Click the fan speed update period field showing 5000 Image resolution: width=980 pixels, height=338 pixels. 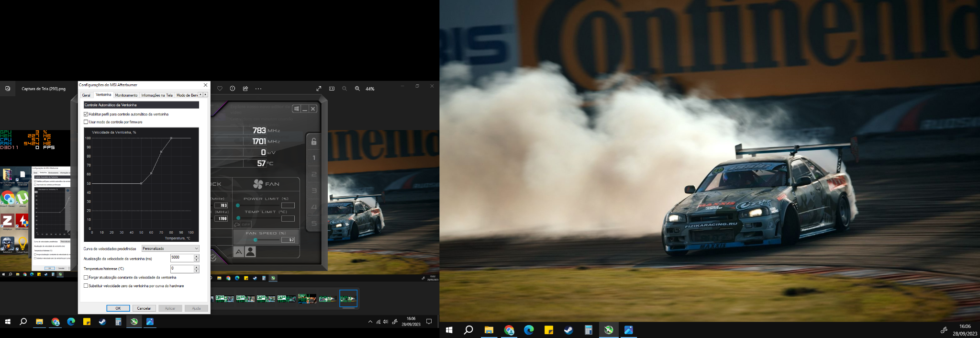pos(182,258)
